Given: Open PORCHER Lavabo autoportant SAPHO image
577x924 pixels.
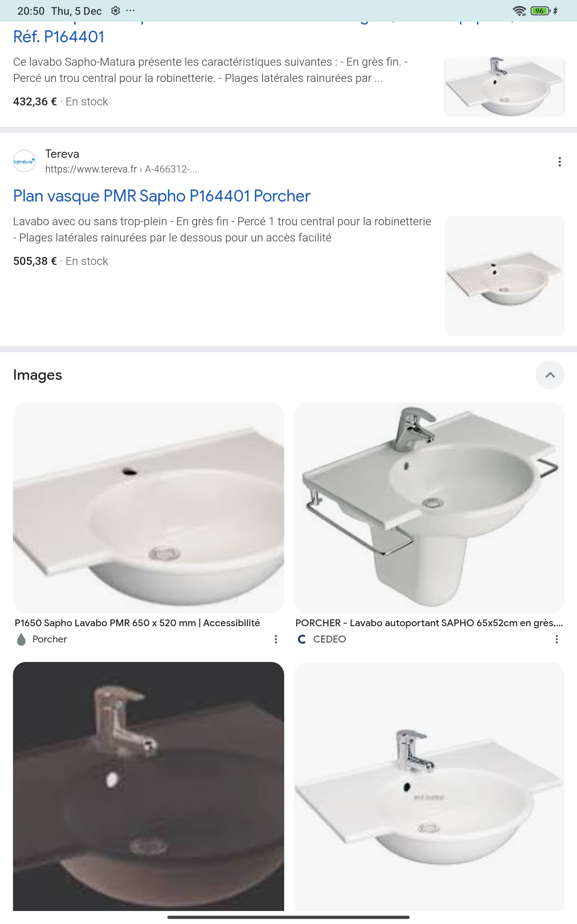Looking at the screenshot, I should click(429, 507).
